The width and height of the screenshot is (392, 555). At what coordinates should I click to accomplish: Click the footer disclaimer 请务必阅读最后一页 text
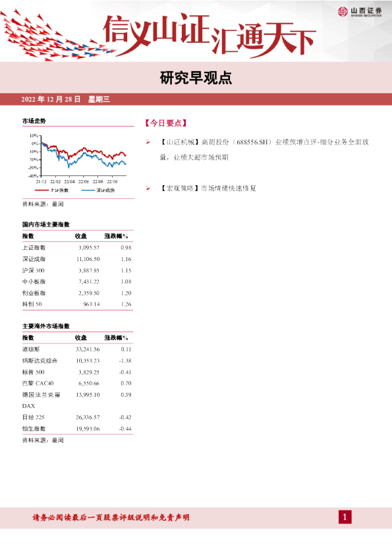pos(111,517)
